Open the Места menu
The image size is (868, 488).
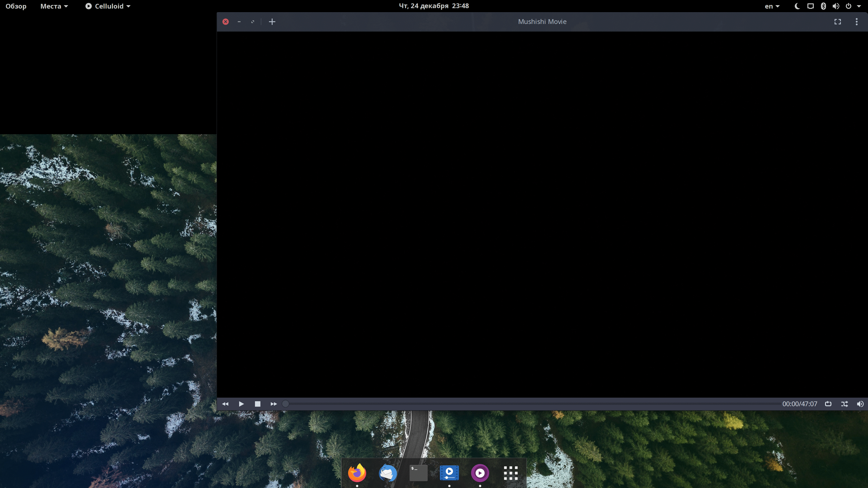(x=54, y=6)
